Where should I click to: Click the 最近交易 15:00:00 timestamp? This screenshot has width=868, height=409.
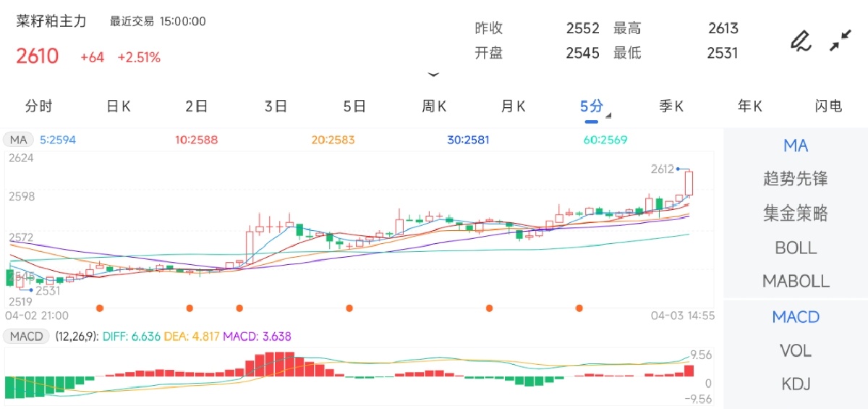click(x=158, y=22)
